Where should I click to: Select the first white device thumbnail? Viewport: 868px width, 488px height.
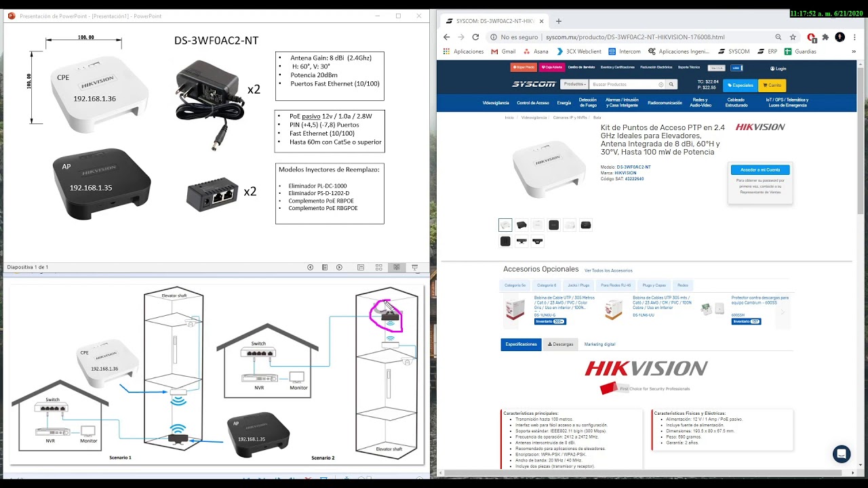(505, 225)
